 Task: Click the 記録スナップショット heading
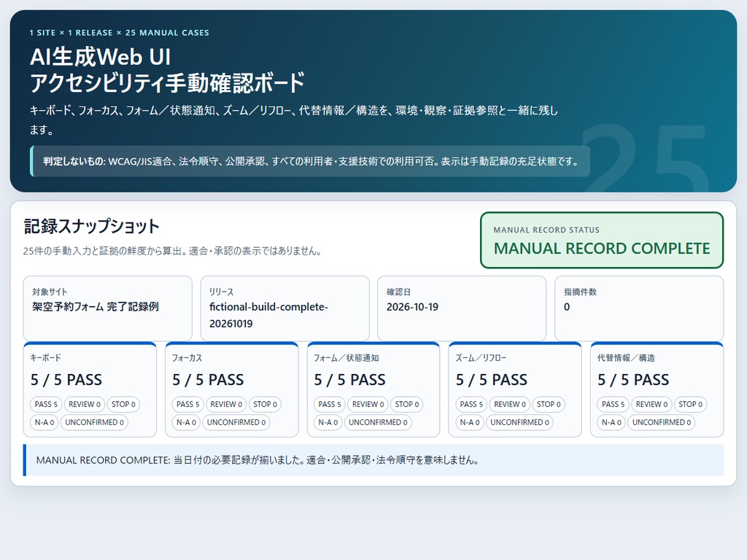pyautogui.click(x=91, y=226)
